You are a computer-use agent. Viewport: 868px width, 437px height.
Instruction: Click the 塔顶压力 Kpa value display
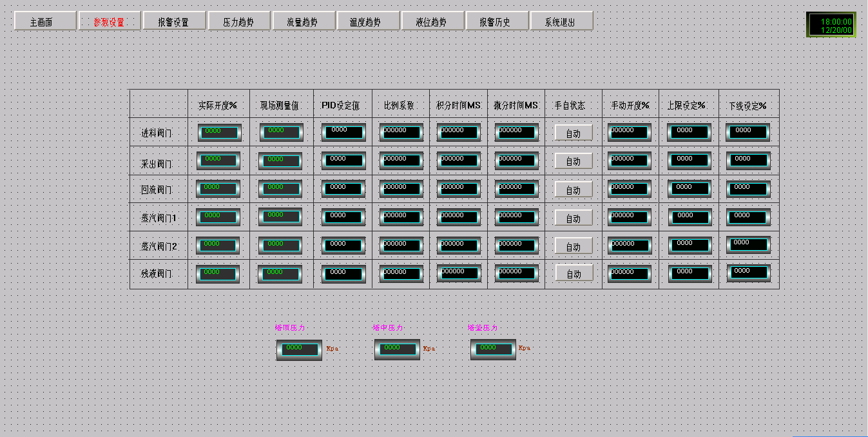click(299, 349)
